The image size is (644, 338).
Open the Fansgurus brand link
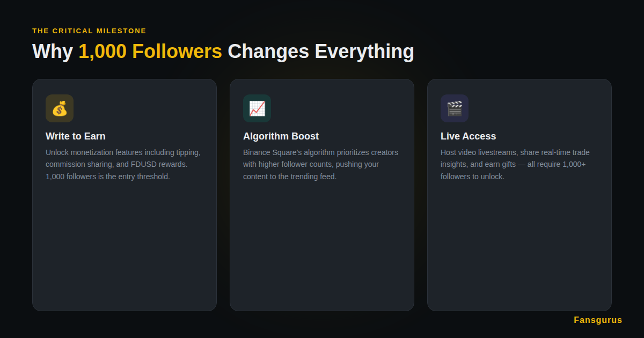[598, 320]
